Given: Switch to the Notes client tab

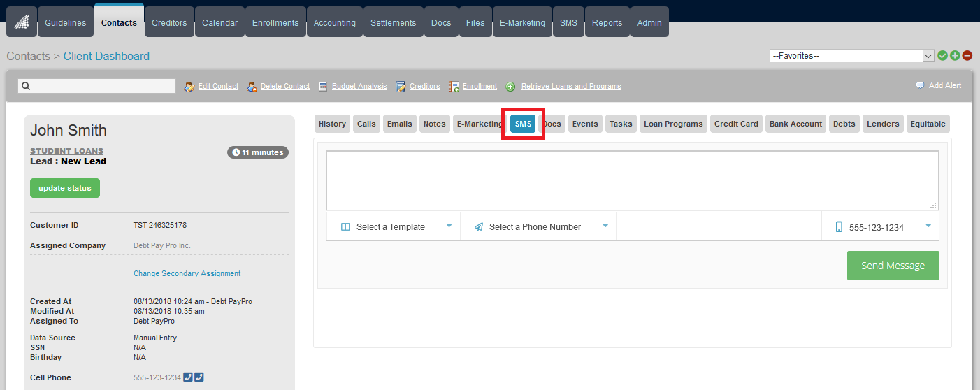Looking at the screenshot, I should coord(434,124).
